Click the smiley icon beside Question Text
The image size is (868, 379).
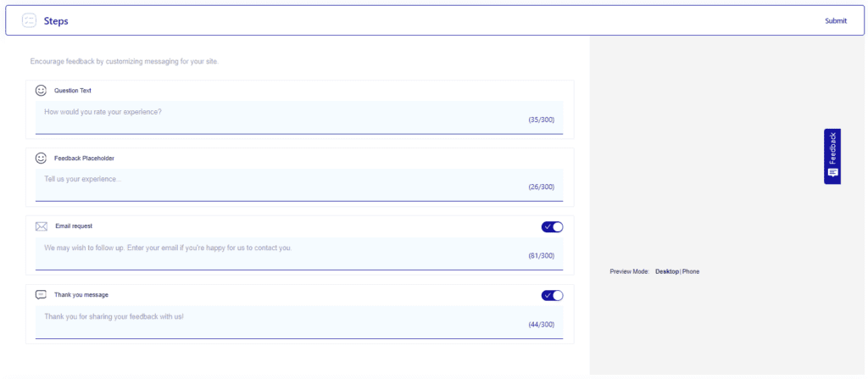point(41,90)
